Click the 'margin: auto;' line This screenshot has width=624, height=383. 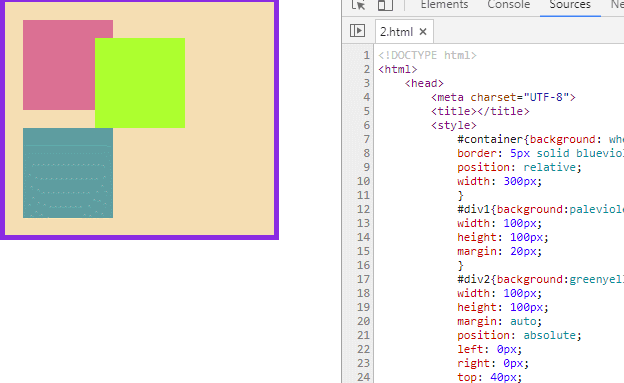pyautogui.click(x=499, y=321)
